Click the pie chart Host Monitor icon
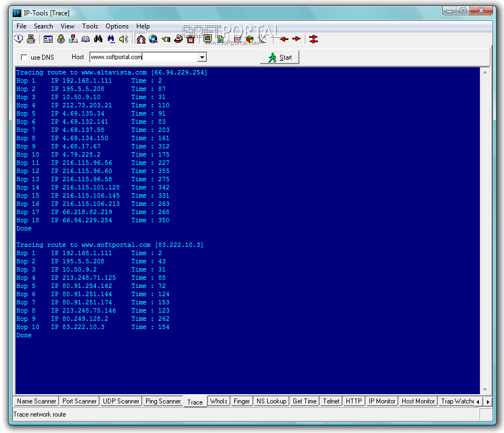This screenshot has height=433, width=504. (250, 39)
